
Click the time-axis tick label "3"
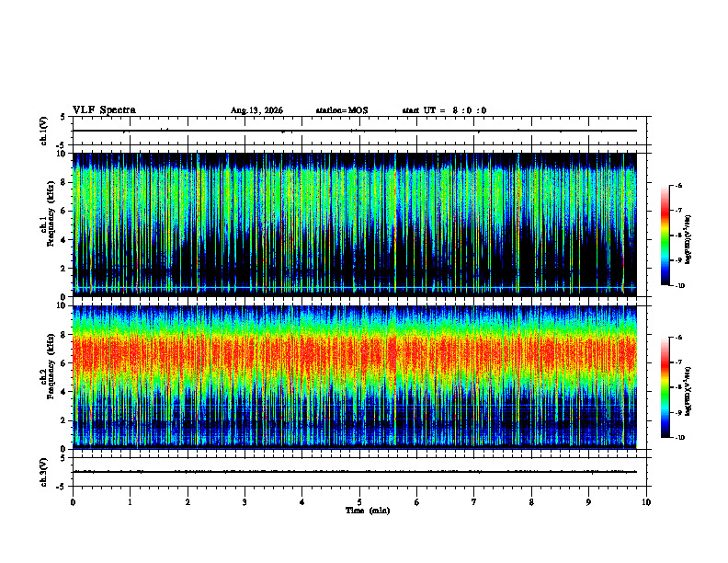245,502
